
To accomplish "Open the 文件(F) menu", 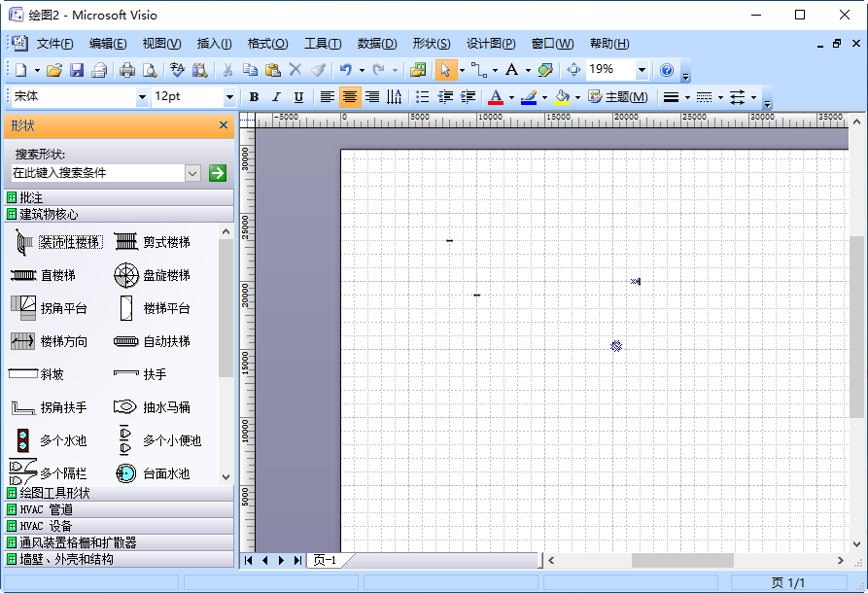I will coord(54,44).
